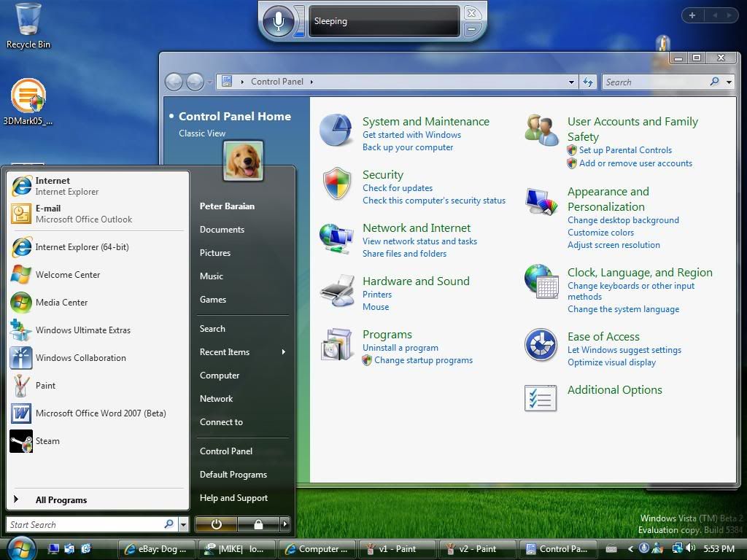Click the Control Panel back arrow button
The image size is (747, 560).
tap(174, 82)
